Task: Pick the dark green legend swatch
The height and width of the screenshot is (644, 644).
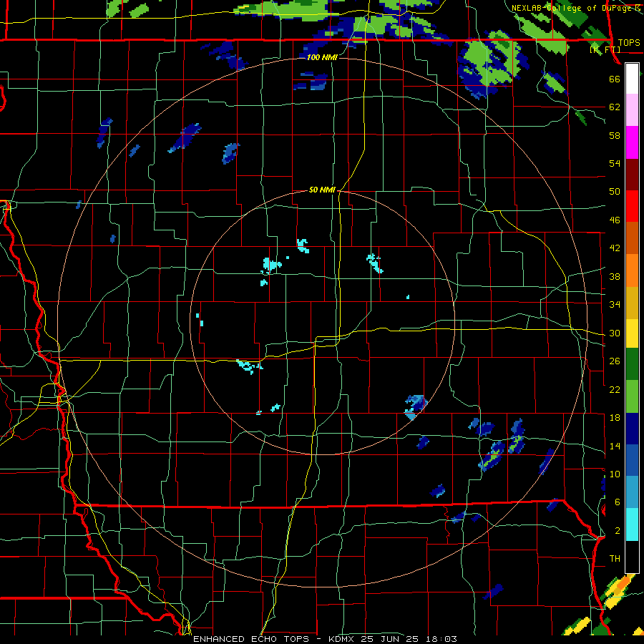Action: [632, 364]
